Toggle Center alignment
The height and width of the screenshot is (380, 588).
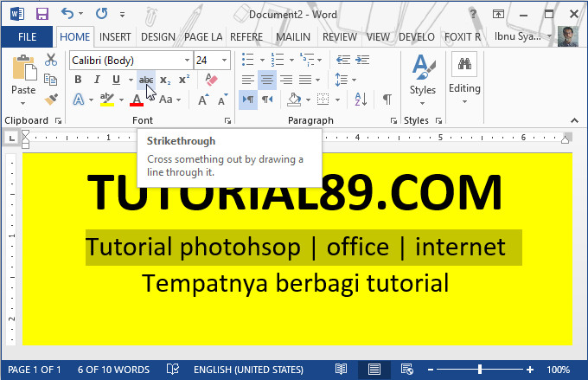click(x=267, y=80)
